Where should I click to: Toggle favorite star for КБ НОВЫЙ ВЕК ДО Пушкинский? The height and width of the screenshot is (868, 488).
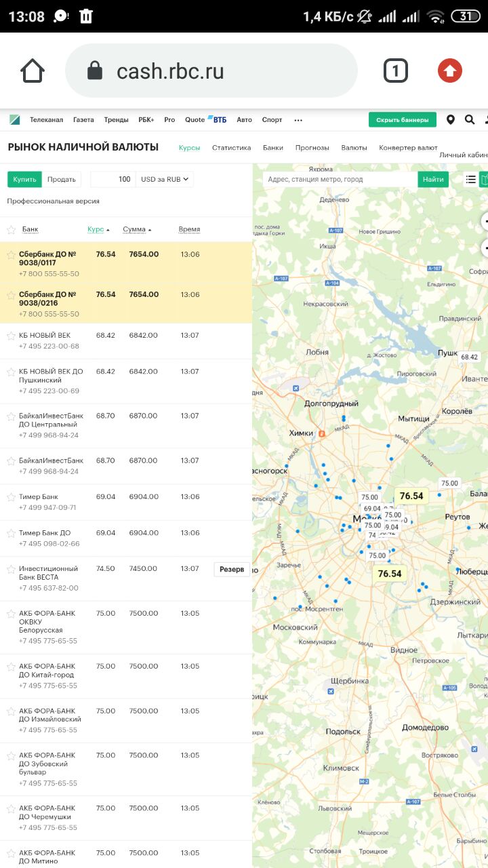point(11,372)
